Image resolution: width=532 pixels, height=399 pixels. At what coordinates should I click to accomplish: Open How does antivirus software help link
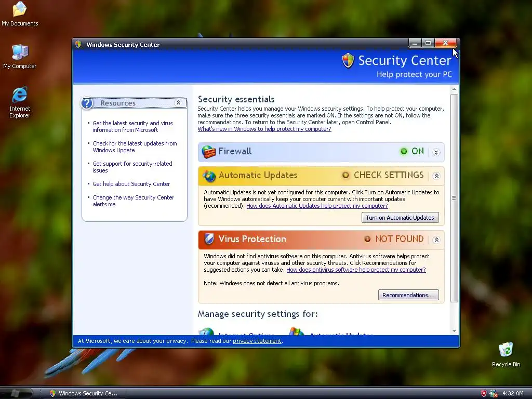[x=356, y=270]
